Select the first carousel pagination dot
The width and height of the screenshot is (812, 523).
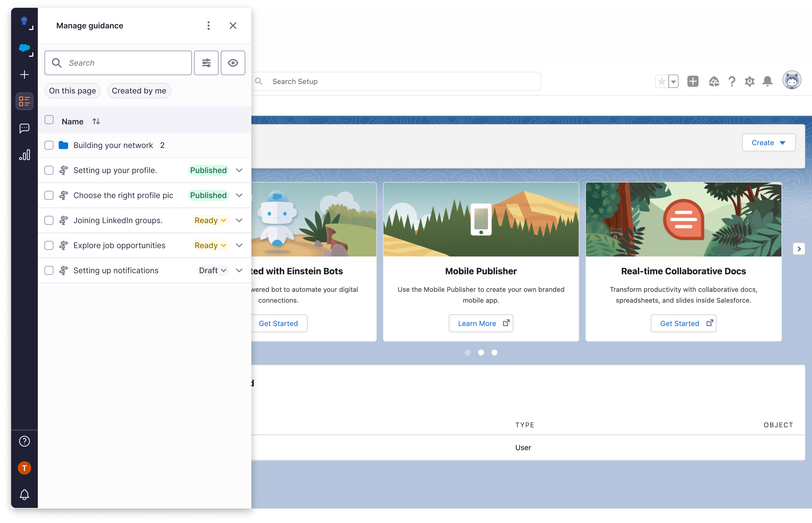(x=467, y=353)
